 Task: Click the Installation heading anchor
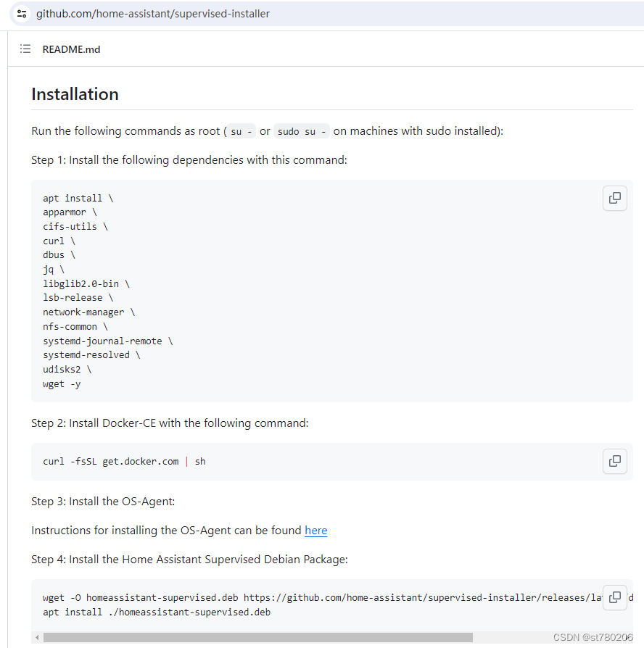click(x=75, y=94)
